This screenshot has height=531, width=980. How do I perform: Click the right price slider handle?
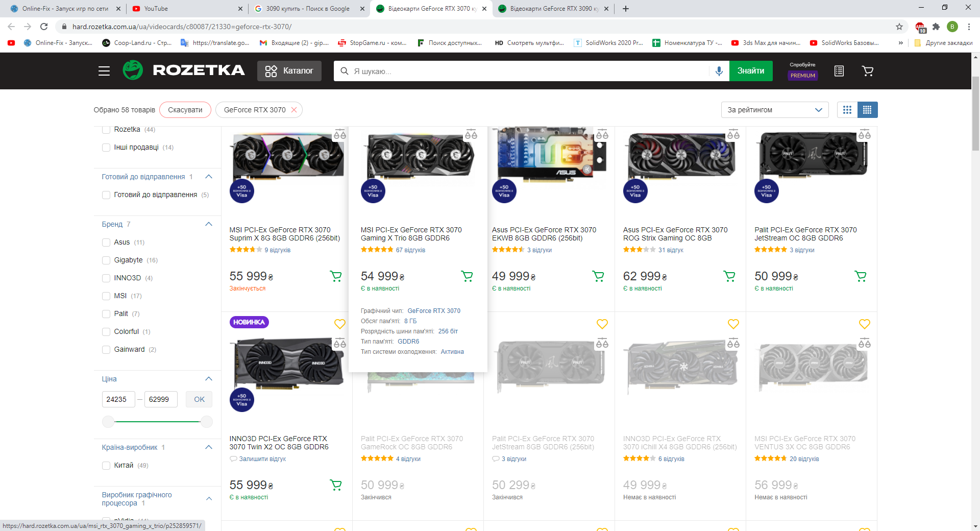(x=207, y=422)
